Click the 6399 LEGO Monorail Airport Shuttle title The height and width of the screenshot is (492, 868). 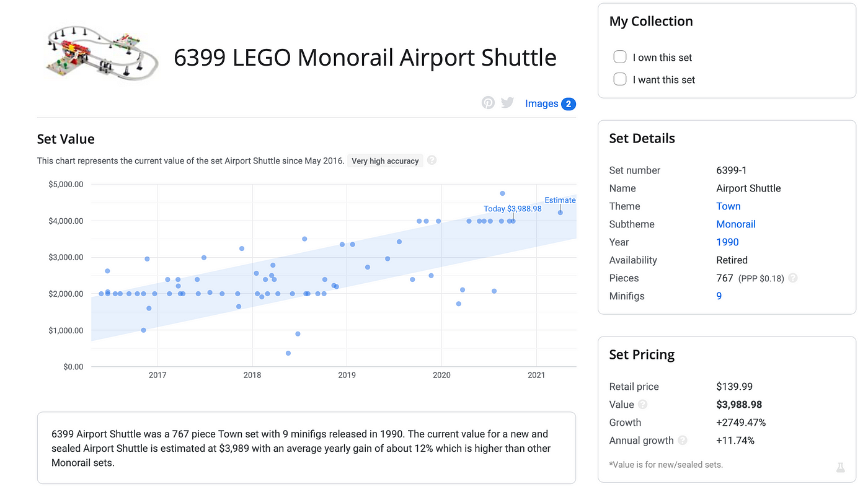pyautogui.click(x=365, y=58)
